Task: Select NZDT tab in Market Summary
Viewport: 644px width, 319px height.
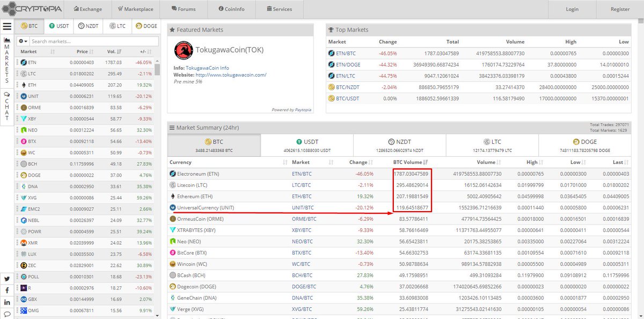Action: (399, 145)
